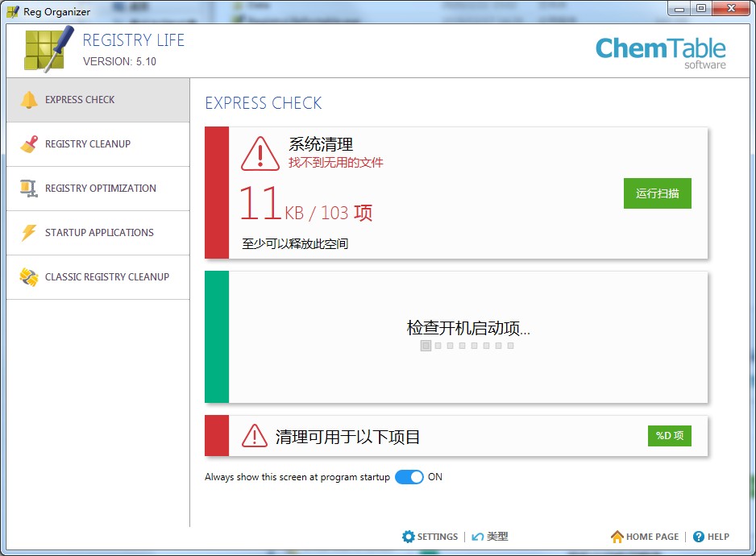Click the VERSION: 5.10 label
Viewport: 756px width, 556px height.
119,62
